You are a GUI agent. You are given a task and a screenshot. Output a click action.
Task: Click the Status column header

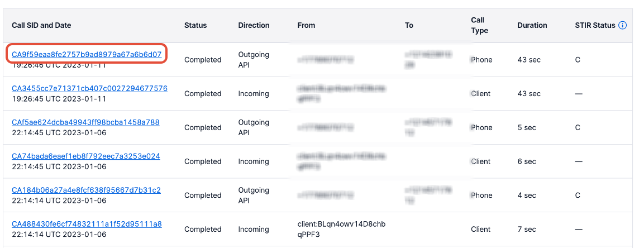click(x=195, y=26)
